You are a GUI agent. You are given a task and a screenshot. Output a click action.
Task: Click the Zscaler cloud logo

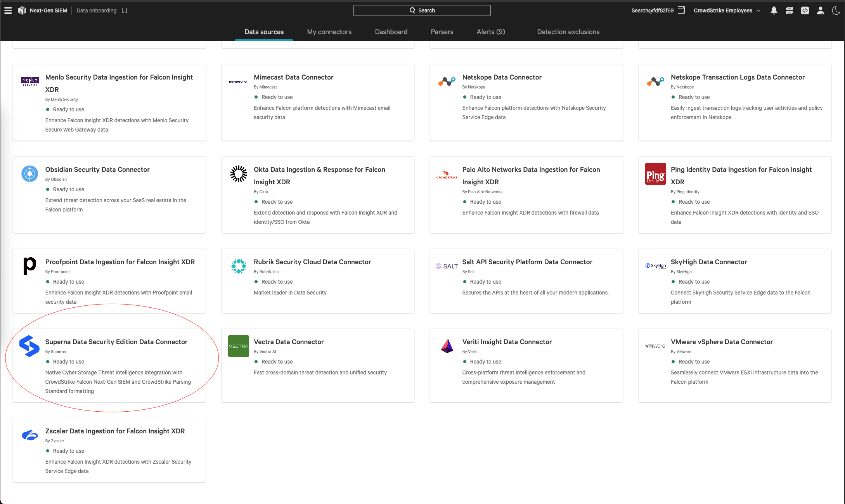tap(29, 435)
